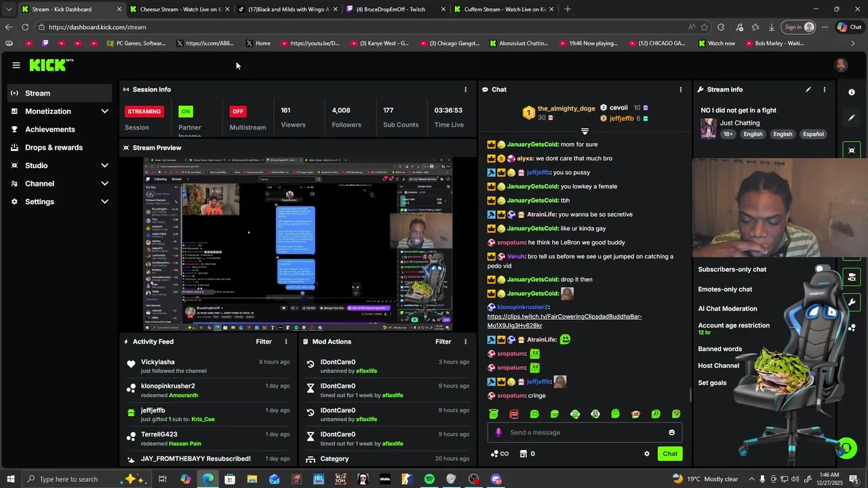868x488 pixels.
Task: Click the Windows Start button
Action: (11, 479)
